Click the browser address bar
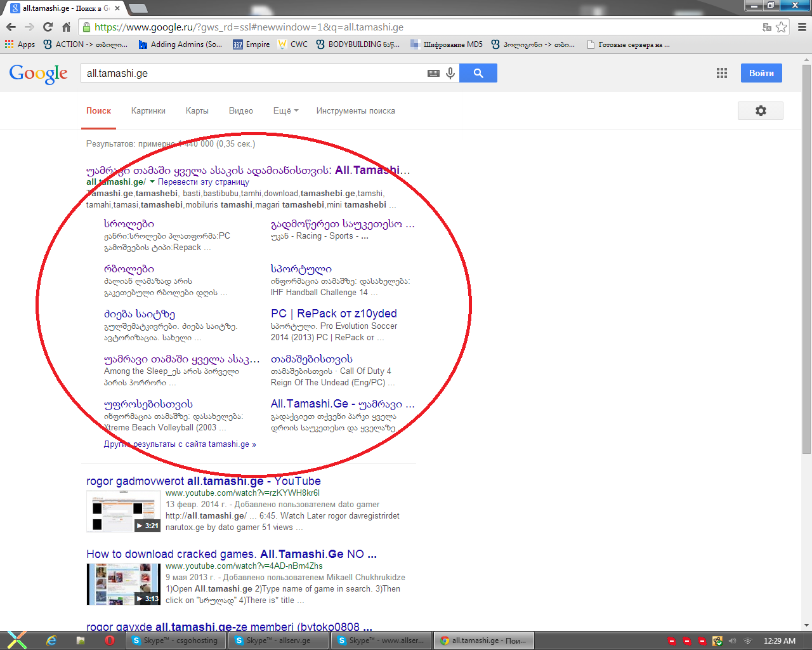This screenshot has width=812, height=650. coord(419,27)
